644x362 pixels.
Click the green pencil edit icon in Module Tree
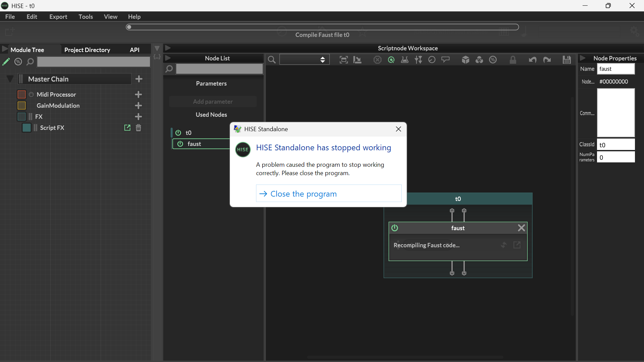pyautogui.click(x=6, y=62)
